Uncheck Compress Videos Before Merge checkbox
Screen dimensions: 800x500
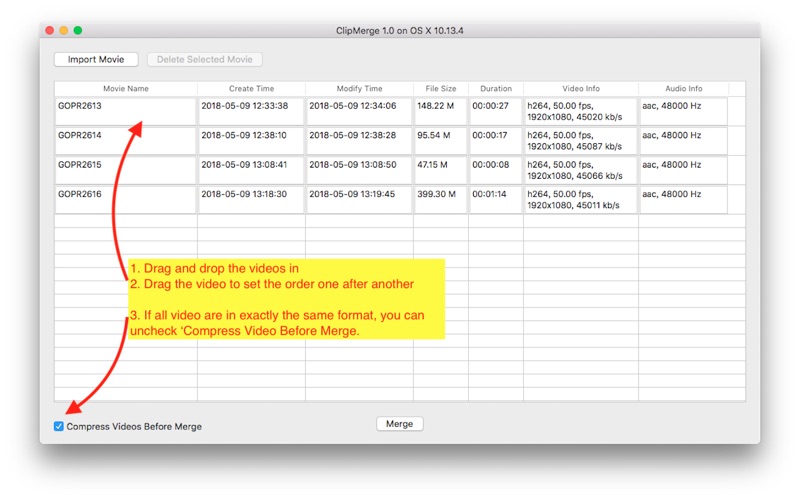pos(59,426)
